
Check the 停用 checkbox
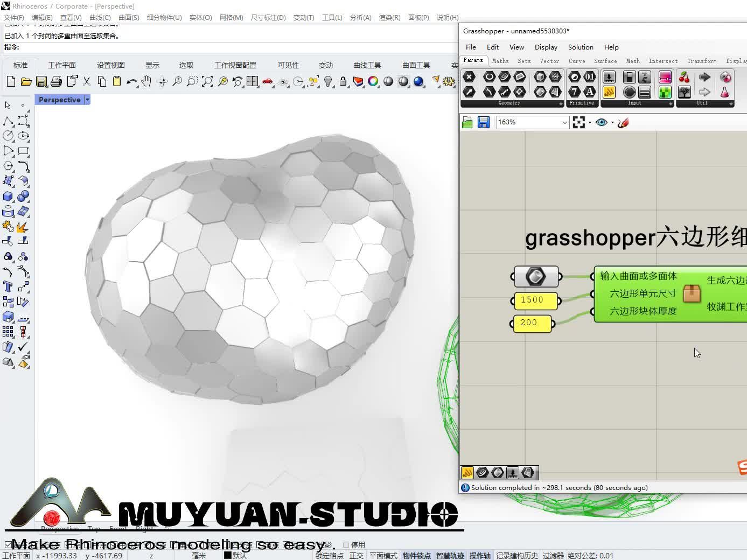pos(346,545)
